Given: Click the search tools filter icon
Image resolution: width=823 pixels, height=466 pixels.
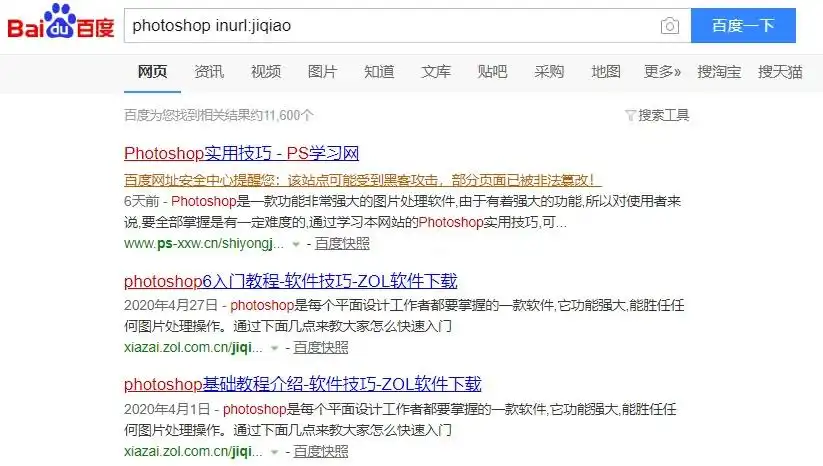Looking at the screenshot, I should tap(630, 115).
